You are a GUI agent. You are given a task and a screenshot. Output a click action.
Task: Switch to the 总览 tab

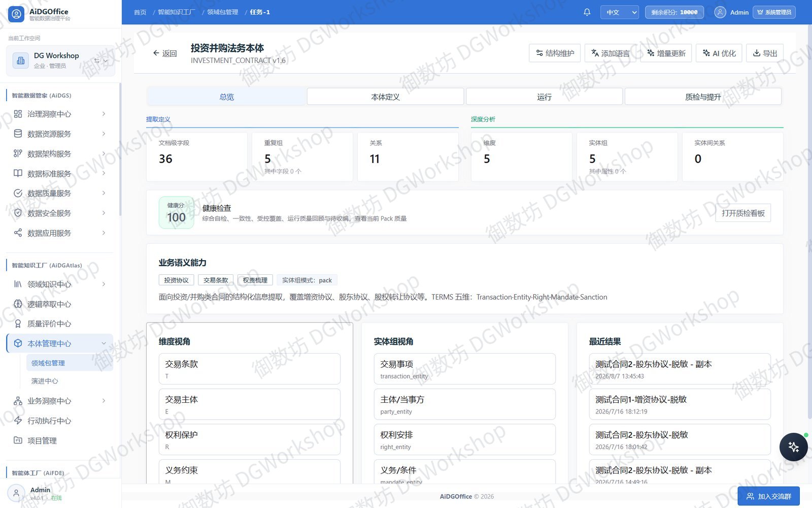pyautogui.click(x=226, y=97)
